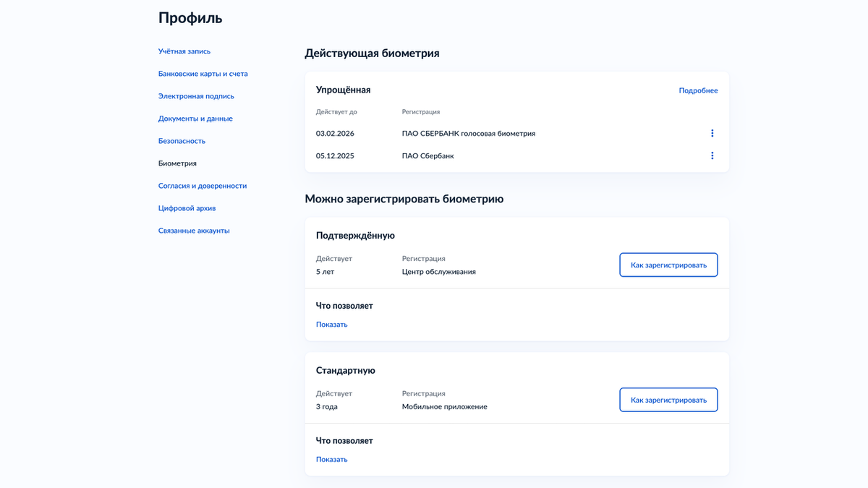Viewport: 868px width, 488px height.
Task: Go to Банковские карты и счета
Action: (x=203, y=74)
